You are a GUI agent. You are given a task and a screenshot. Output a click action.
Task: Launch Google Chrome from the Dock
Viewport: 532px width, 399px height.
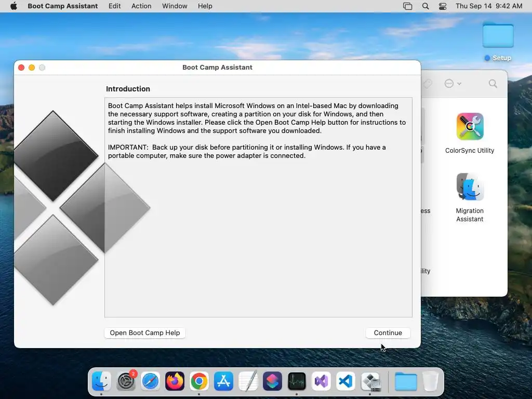[199, 381]
